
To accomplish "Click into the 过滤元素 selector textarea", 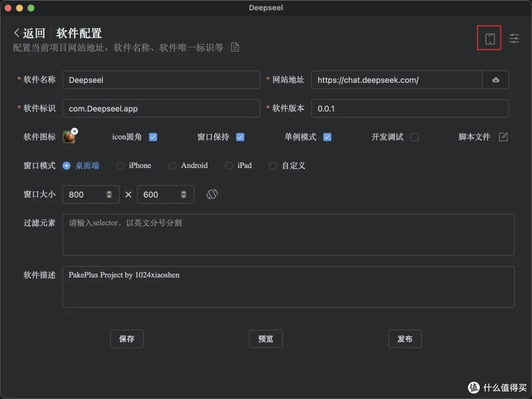I will pos(288,235).
